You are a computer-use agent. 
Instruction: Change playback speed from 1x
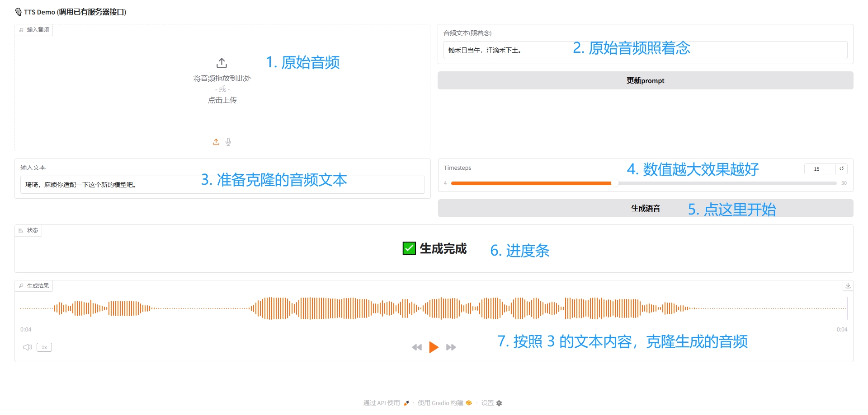tap(44, 347)
